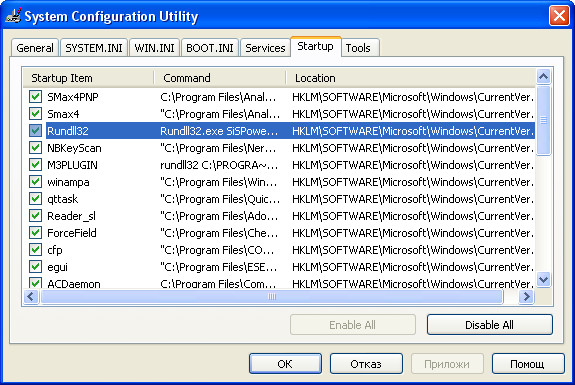
Task: Click the horizontal scrollbar thumb
Action: coord(272,296)
